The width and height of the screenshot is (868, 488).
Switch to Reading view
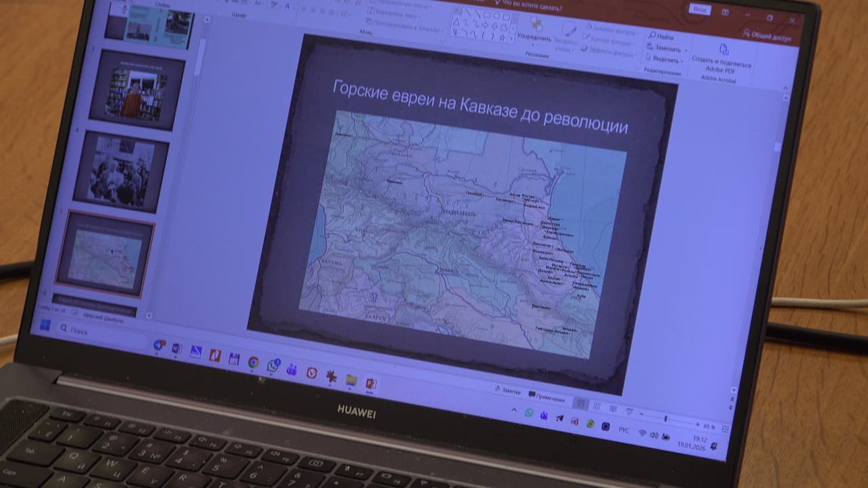(613, 409)
